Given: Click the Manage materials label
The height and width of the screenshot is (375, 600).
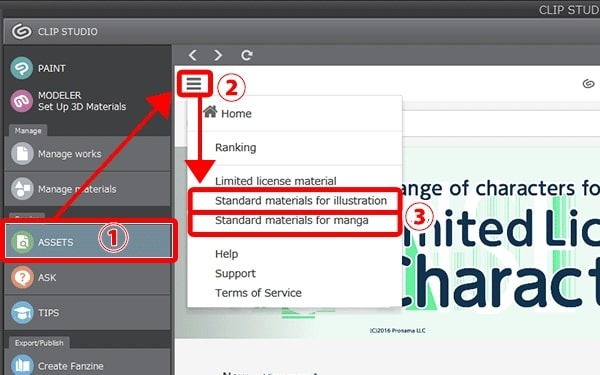Looking at the screenshot, I should click(77, 189).
